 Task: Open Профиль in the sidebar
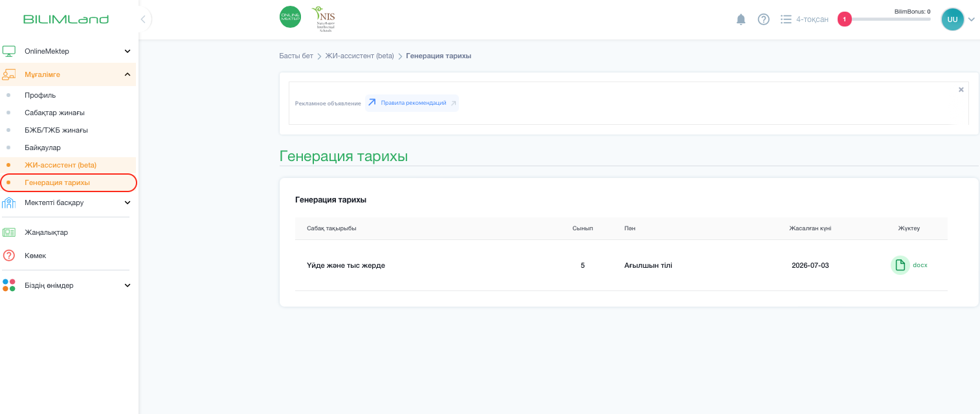(40, 95)
